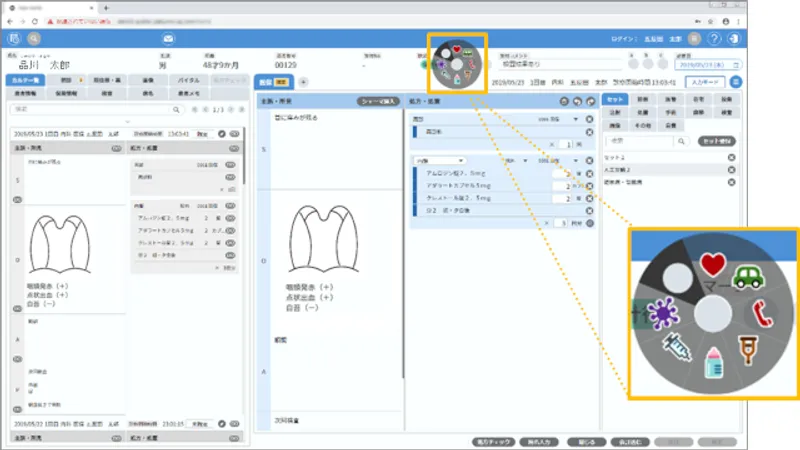
Task: Click the red telephone marker icon
Action: point(762,314)
